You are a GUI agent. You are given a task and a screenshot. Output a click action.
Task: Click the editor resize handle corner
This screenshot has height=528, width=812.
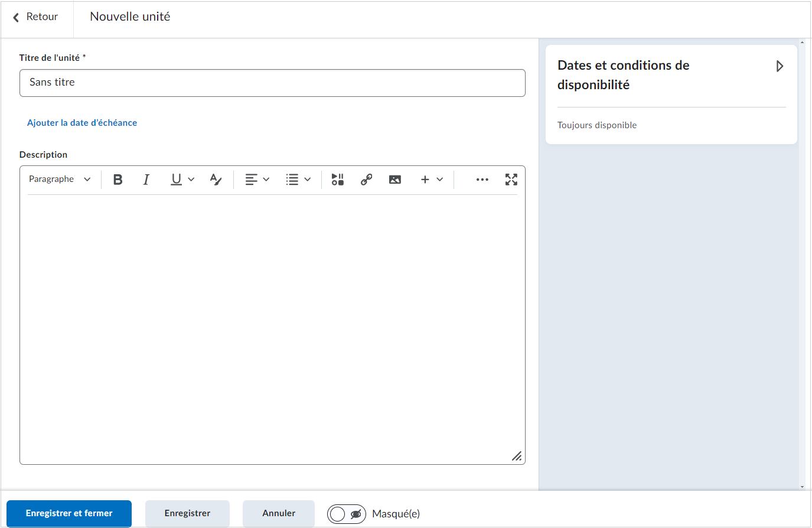(517, 456)
